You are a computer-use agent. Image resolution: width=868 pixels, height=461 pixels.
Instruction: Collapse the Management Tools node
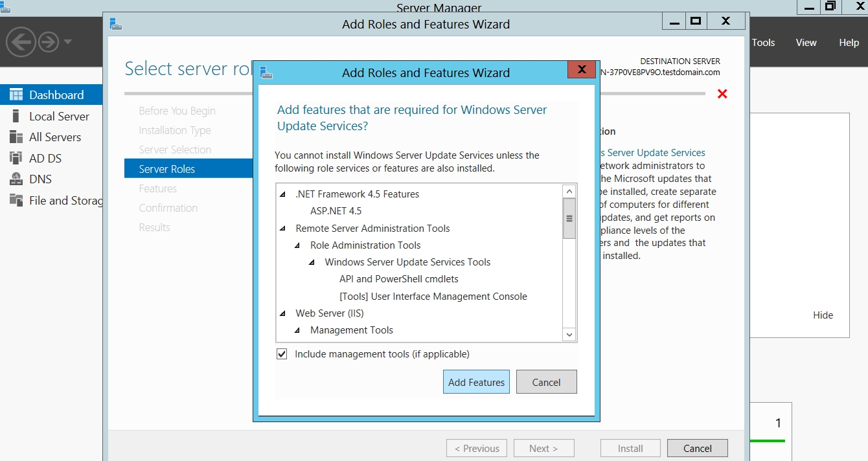pos(297,330)
